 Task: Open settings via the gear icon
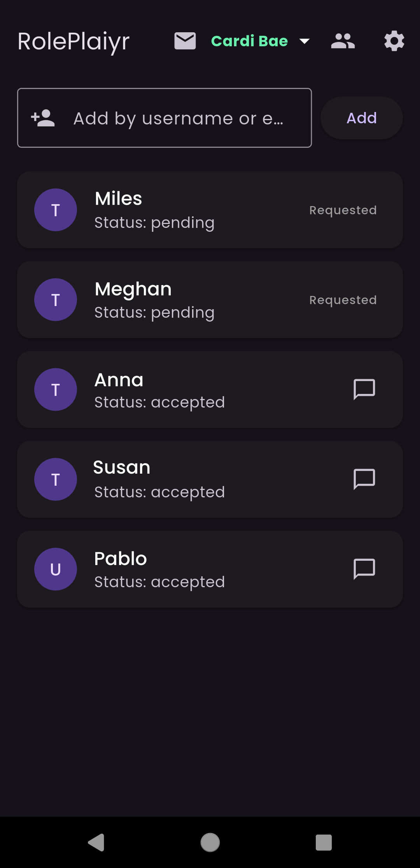pos(394,41)
